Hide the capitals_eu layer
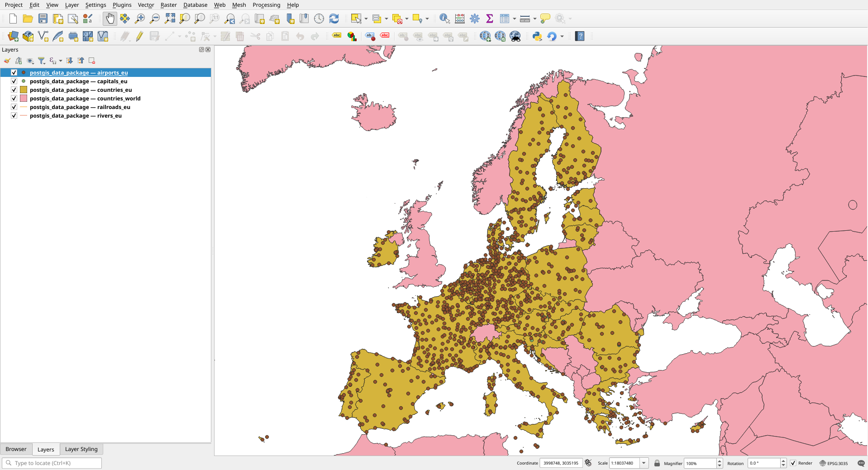Image resolution: width=868 pixels, height=470 pixels. click(x=14, y=81)
